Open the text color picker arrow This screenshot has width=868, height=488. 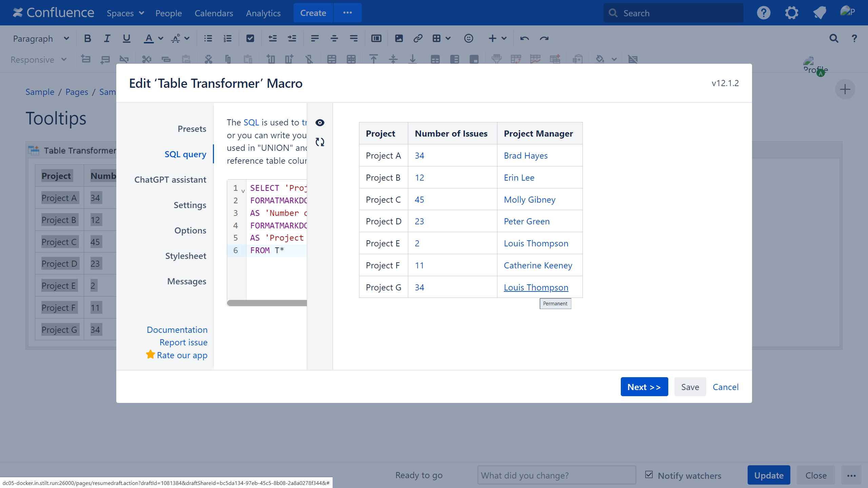tap(161, 39)
